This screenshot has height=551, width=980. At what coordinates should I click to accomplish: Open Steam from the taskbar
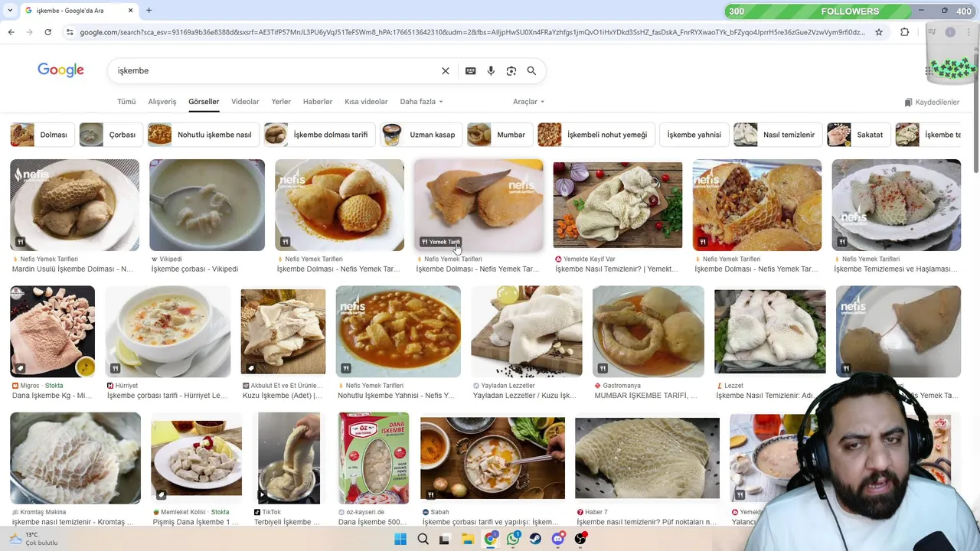pos(535,539)
